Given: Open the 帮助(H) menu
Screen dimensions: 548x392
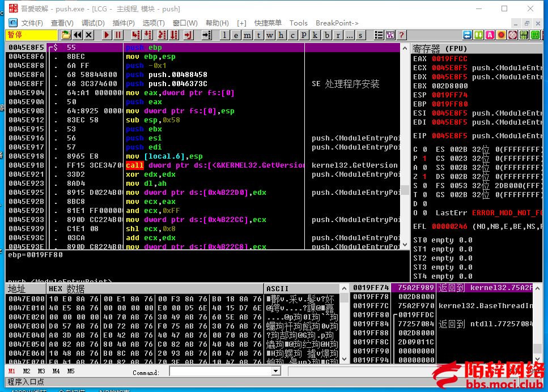Looking at the screenshot, I should point(217,23).
